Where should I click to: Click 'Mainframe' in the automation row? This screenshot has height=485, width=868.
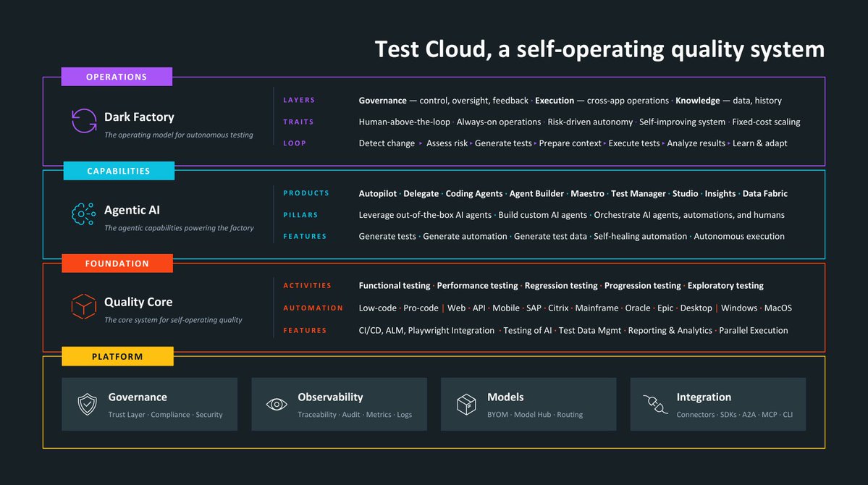tap(597, 308)
